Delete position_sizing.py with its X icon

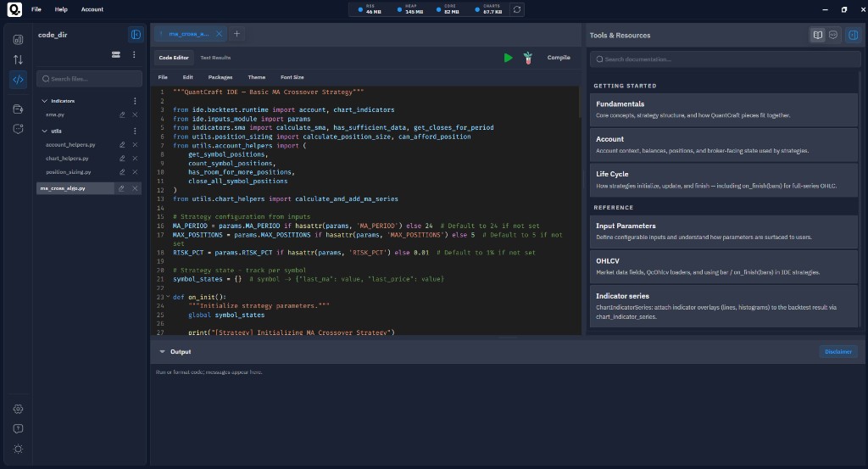point(135,172)
